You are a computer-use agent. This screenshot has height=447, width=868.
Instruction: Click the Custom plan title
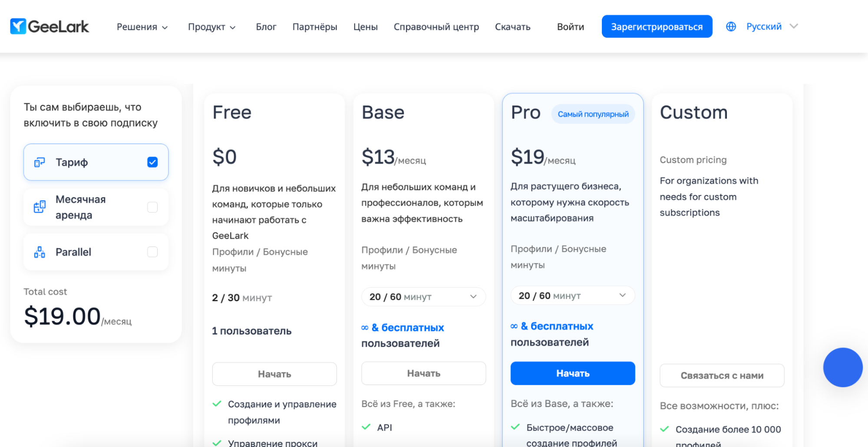(x=694, y=112)
